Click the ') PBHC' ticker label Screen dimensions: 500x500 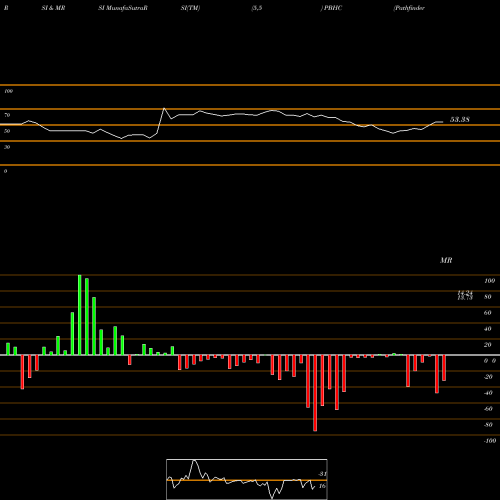click(x=331, y=8)
